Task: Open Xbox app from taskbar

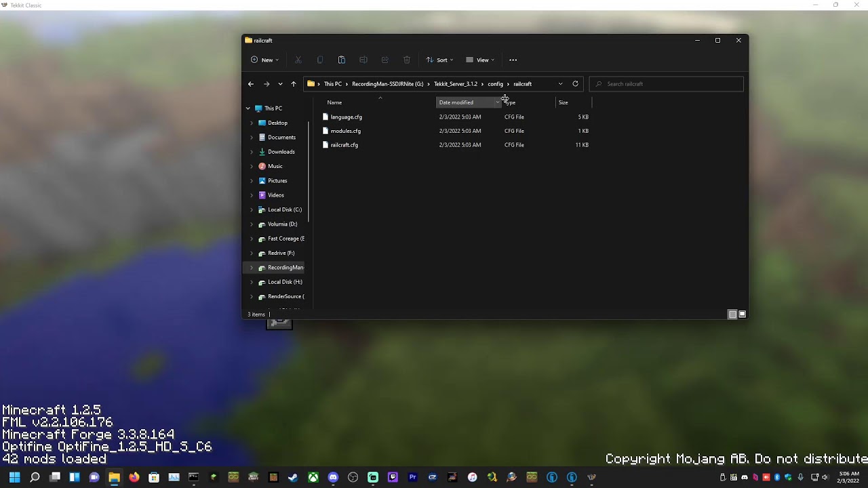Action: point(313,477)
